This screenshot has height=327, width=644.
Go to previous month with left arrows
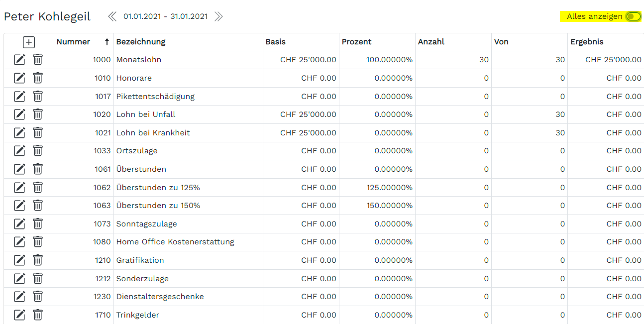(x=112, y=16)
